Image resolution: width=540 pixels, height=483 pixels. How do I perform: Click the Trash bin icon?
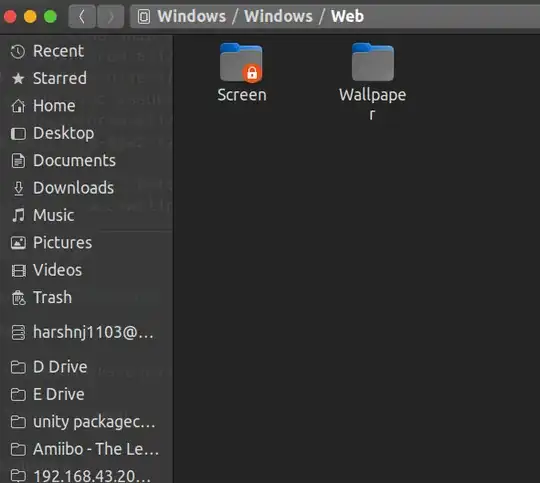[x=18, y=298]
